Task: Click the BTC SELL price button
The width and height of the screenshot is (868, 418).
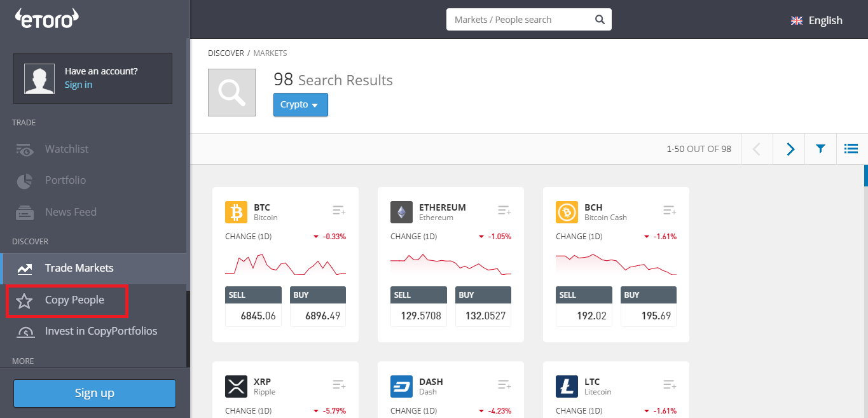Action: click(x=253, y=307)
